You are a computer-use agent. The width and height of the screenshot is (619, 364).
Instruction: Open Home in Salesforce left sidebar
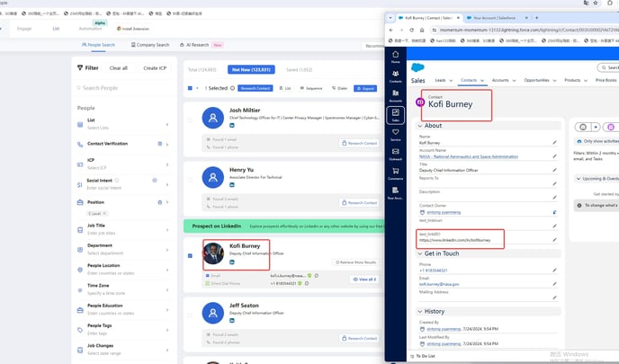[x=395, y=57]
